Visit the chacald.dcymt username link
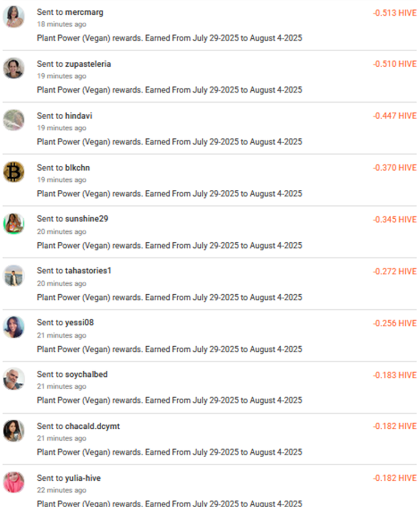Screen dimensions: 420x507 92,426
